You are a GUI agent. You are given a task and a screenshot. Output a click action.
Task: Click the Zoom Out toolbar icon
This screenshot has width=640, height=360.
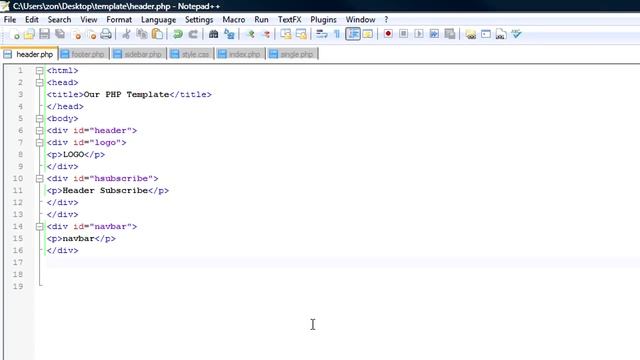[266, 34]
